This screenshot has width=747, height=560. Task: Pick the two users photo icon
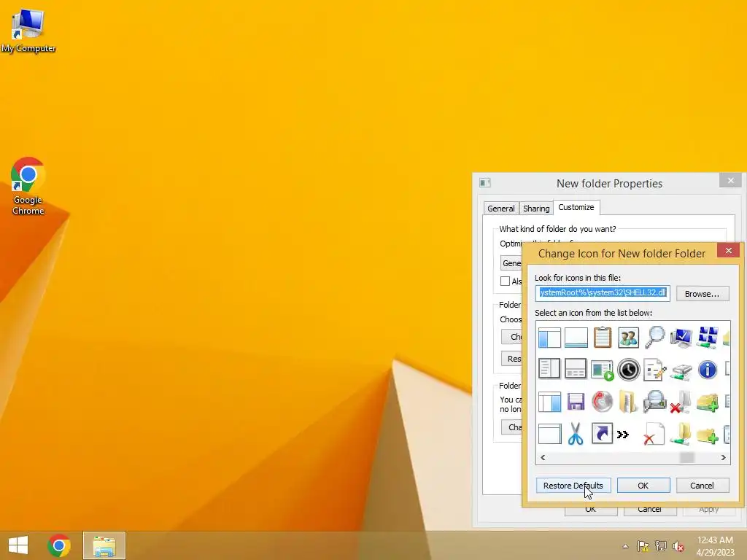[628, 338]
